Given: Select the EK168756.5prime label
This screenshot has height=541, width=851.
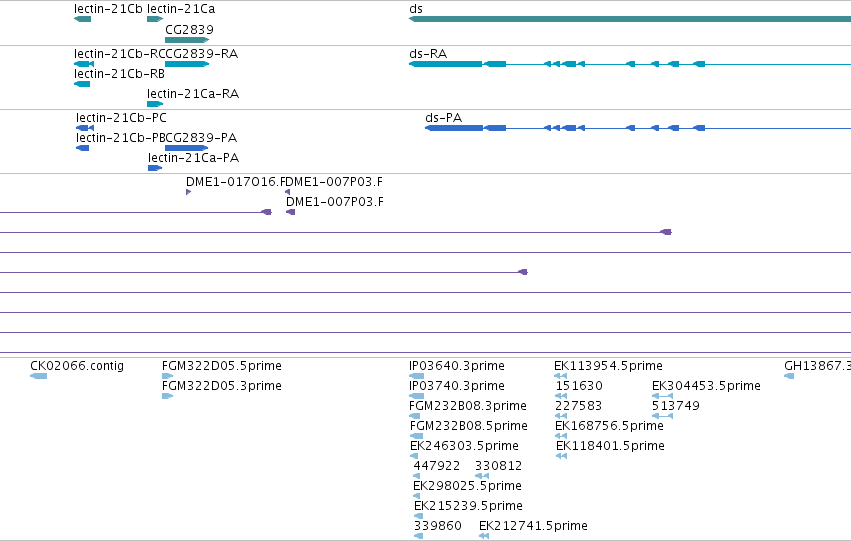Looking at the screenshot, I should 609,426.
